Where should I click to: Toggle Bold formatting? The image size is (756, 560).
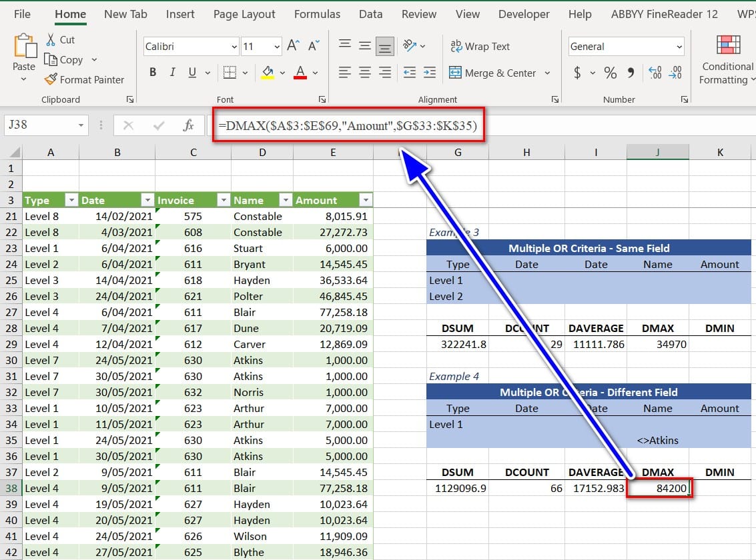coord(153,73)
